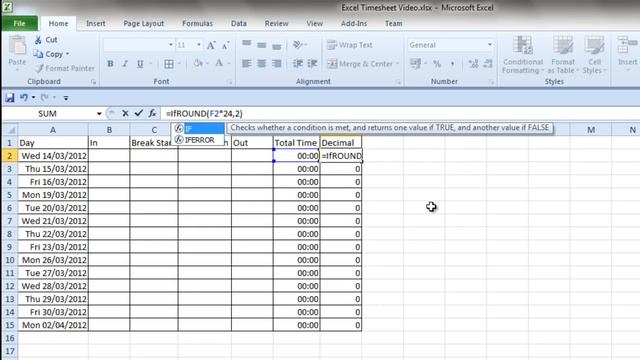Expand the Name Box dropdown arrow

click(99, 113)
